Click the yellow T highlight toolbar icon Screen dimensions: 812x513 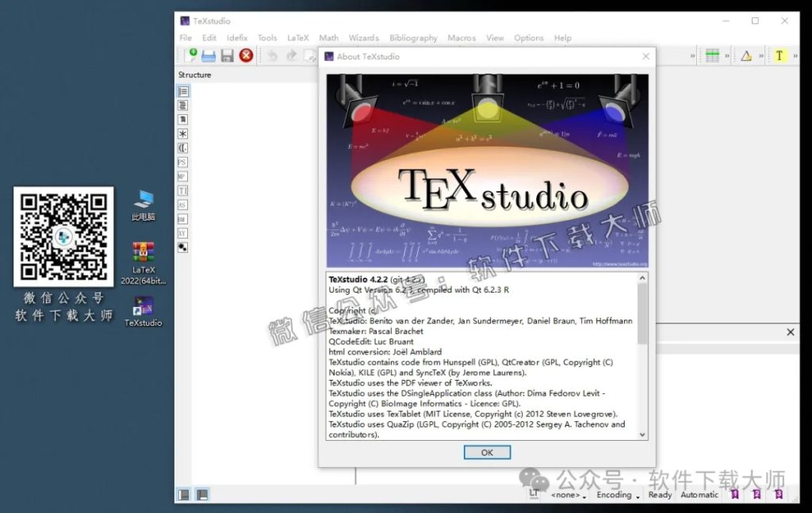pyautogui.click(x=779, y=56)
